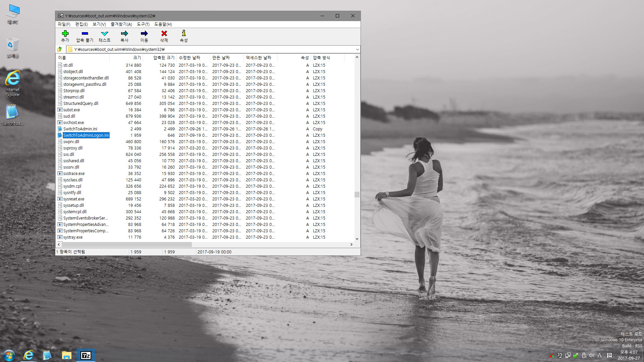Open File Explorer from the taskbar

click(x=66, y=355)
